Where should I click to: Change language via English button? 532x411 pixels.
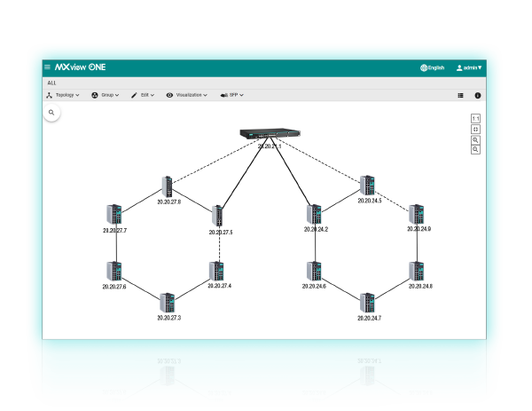tap(433, 67)
